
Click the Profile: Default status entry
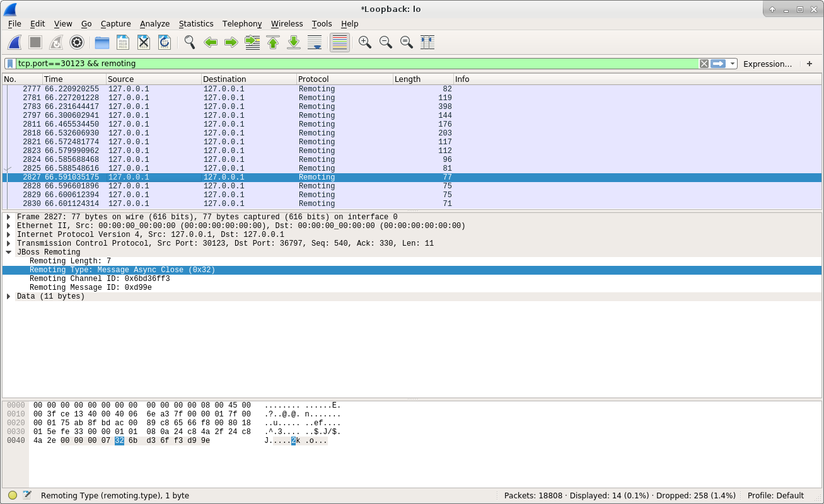point(775,496)
